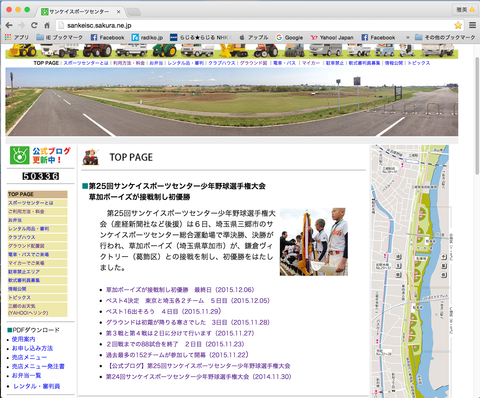Image resolution: width=480 pixels, height=398 pixels.
Task: Open スポーツセンターとは in the top navigation
Action: point(86,63)
